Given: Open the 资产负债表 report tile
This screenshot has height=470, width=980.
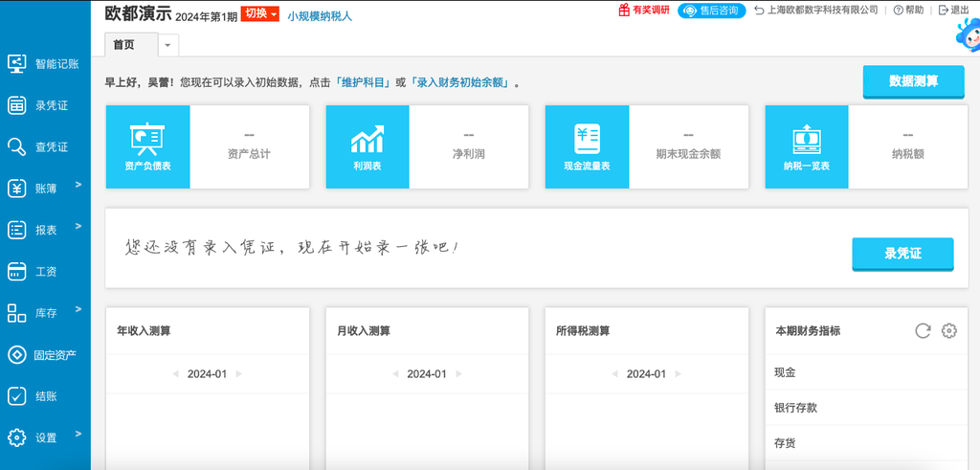Looking at the screenshot, I should click(x=148, y=146).
